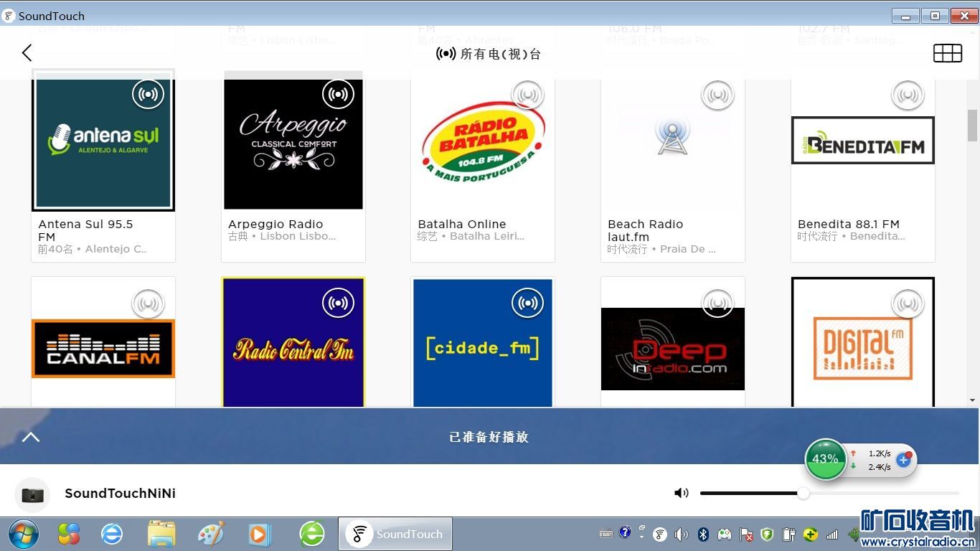Open the Rádio Batalha 104.8 FM logo
980x551 pixels.
(483, 141)
